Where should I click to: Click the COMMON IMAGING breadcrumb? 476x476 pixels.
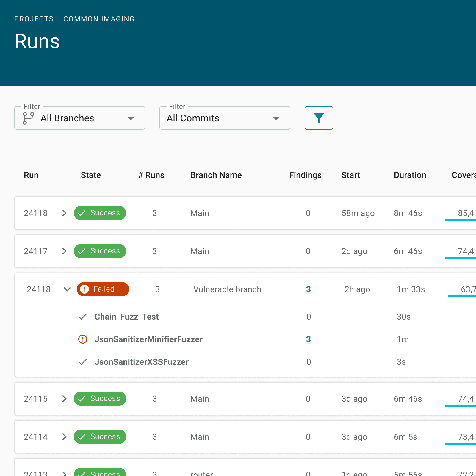pos(99,19)
